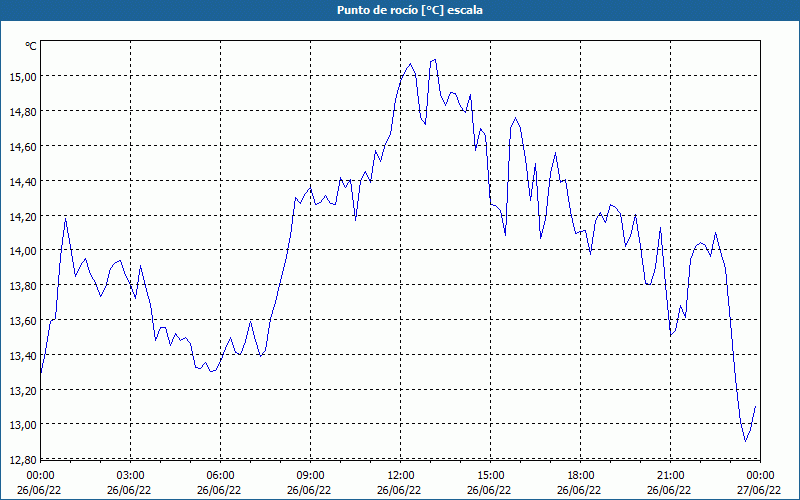This screenshot has height=500, width=800.
Task: Click the "14,60" y-axis value
Action: (23, 146)
